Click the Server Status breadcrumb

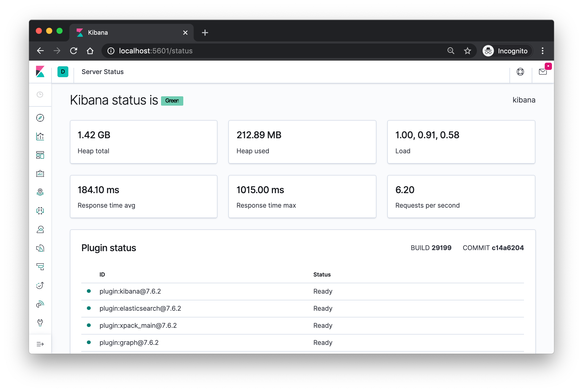[103, 72]
